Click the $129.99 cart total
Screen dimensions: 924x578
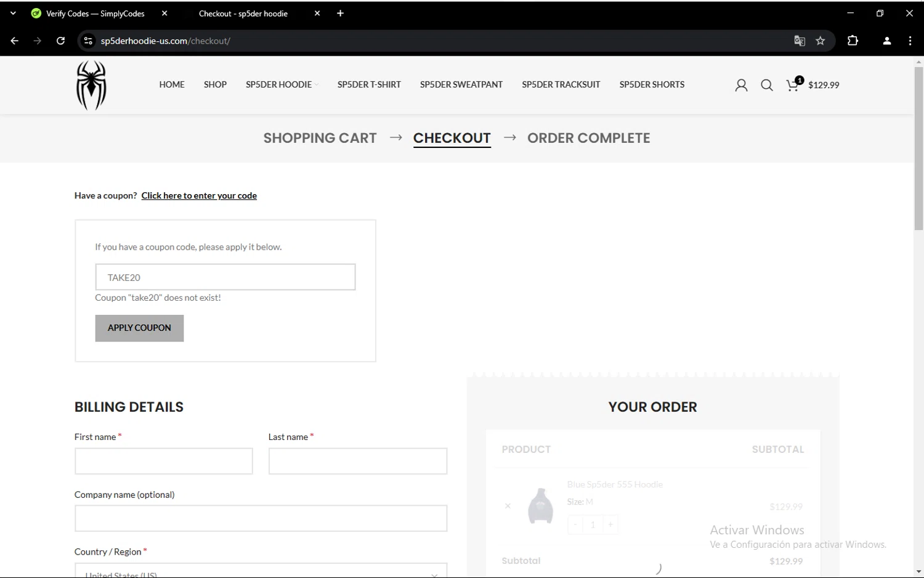click(x=824, y=85)
